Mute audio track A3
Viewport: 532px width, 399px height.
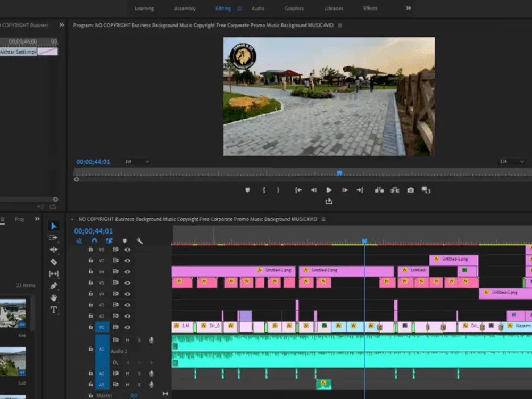point(127,385)
